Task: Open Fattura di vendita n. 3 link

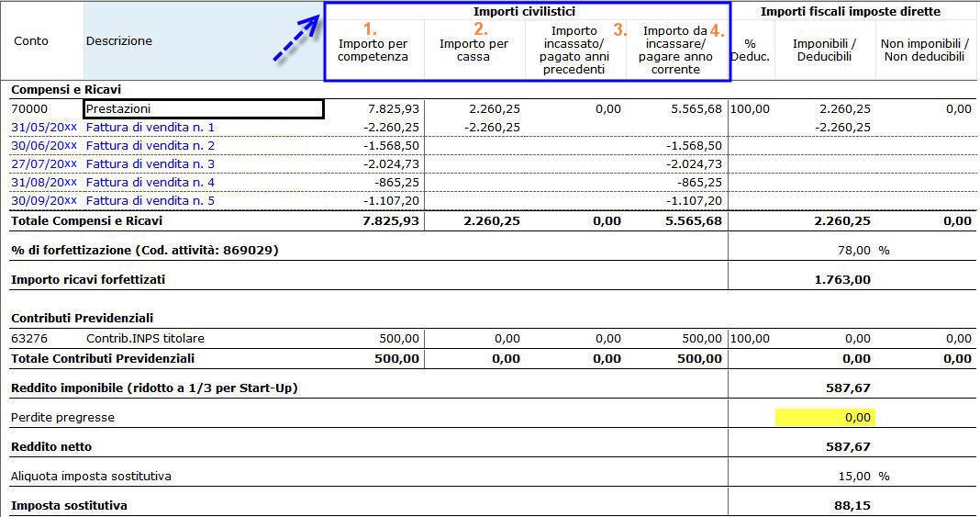Action: pos(150,164)
